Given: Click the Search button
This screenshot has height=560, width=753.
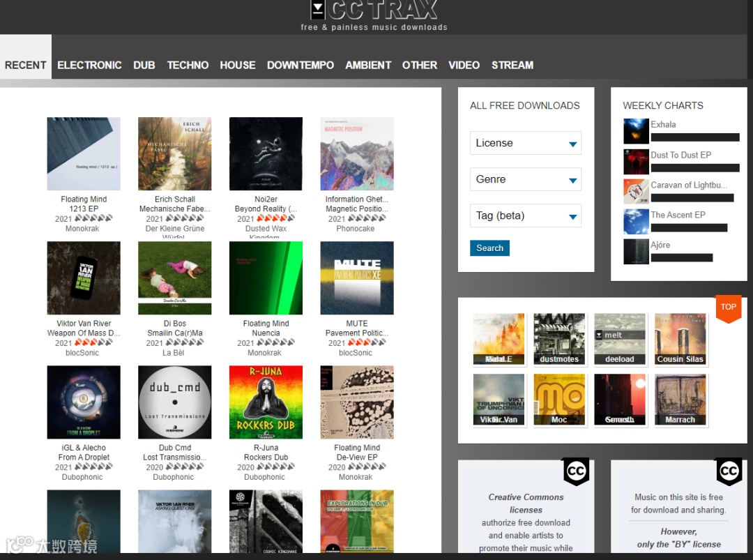Looking at the screenshot, I should (x=490, y=248).
